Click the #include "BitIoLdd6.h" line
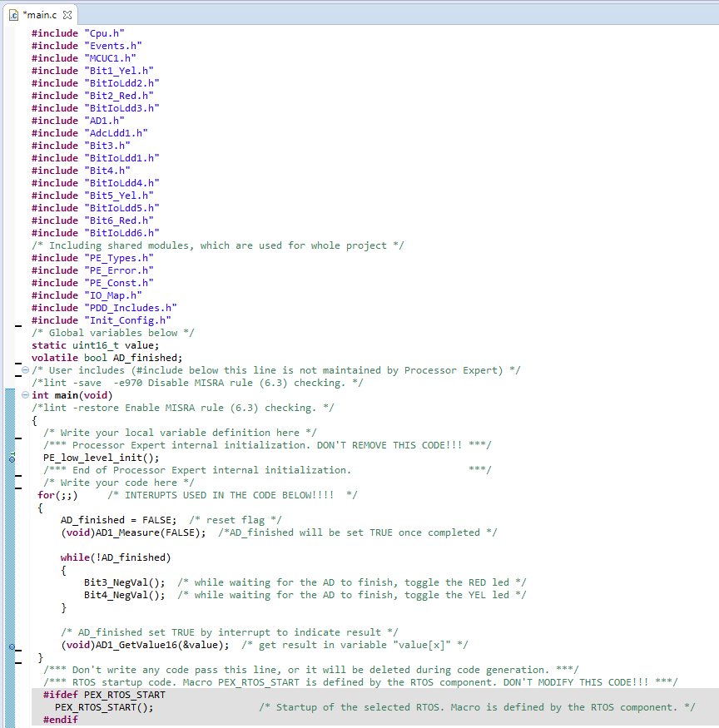Screen dimensions: 719x728 [x=96, y=233]
